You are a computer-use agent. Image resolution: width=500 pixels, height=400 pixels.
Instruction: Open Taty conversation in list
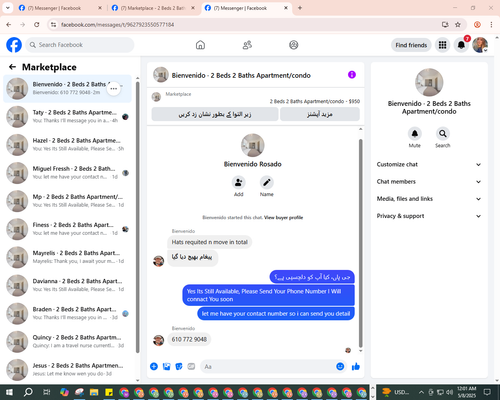pyautogui.click(x=68, y=117)
